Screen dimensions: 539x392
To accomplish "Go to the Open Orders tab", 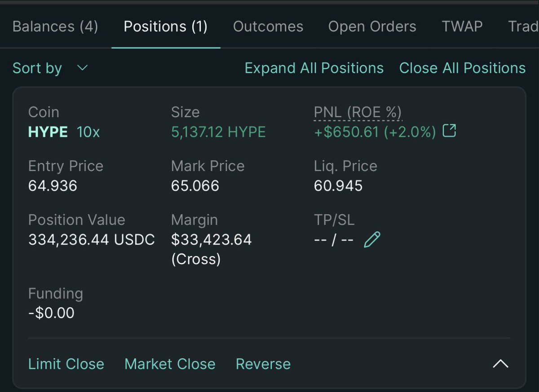I will point(372,26).
